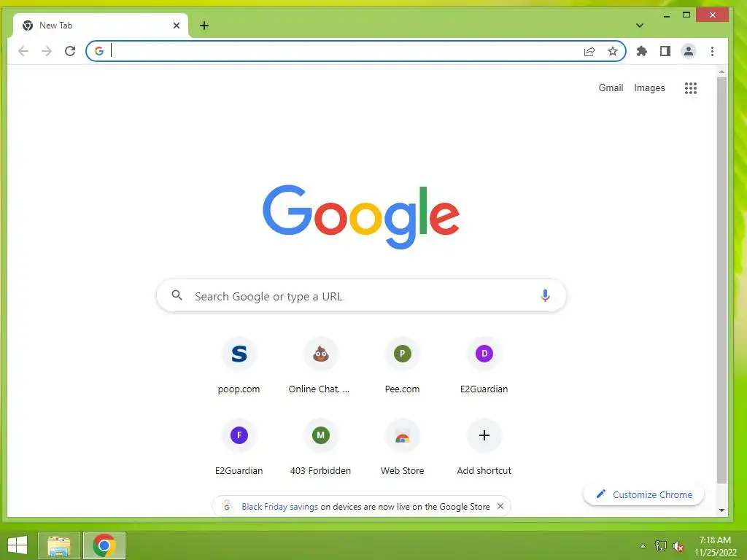Open the 403 Forbidden shortcut

(x=321, y=447)
